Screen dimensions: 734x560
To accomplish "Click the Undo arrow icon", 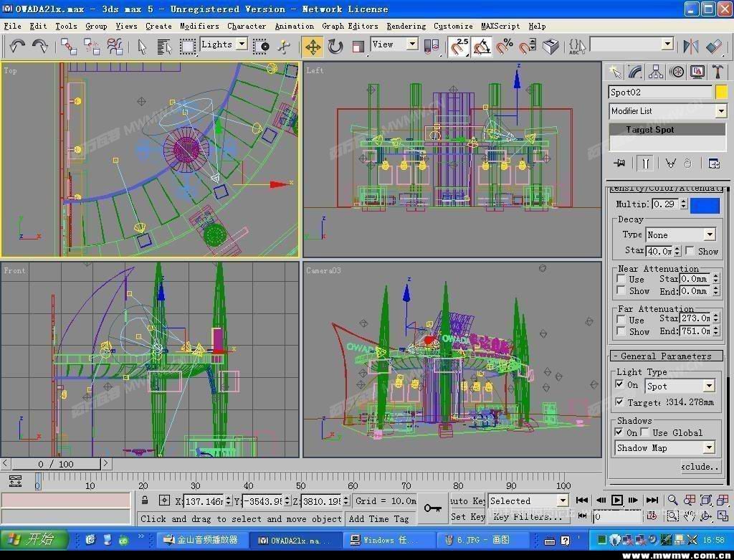I will point(17,46).
